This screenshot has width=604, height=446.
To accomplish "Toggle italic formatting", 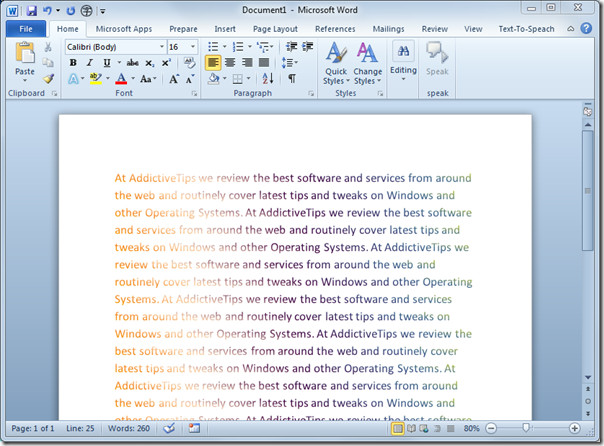I will (89, 63).
